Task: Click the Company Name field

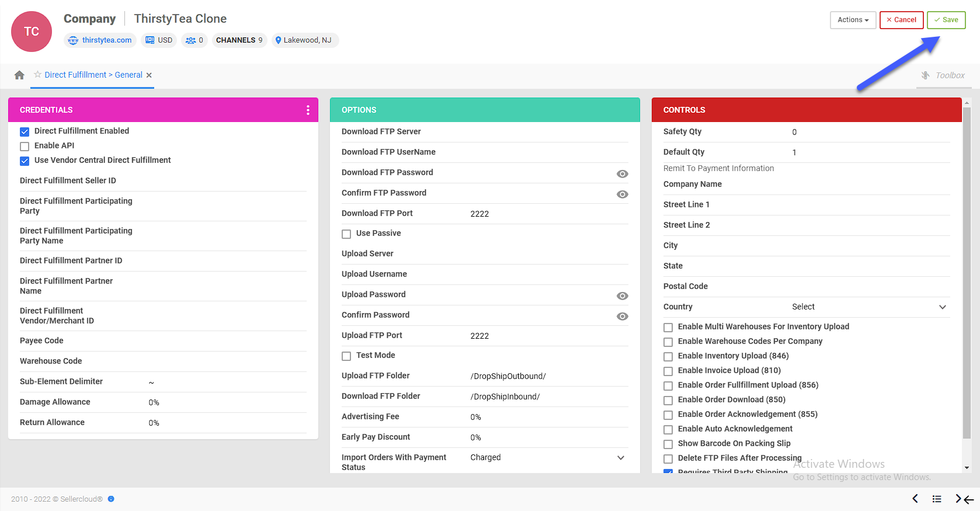Action: (870, 185)
